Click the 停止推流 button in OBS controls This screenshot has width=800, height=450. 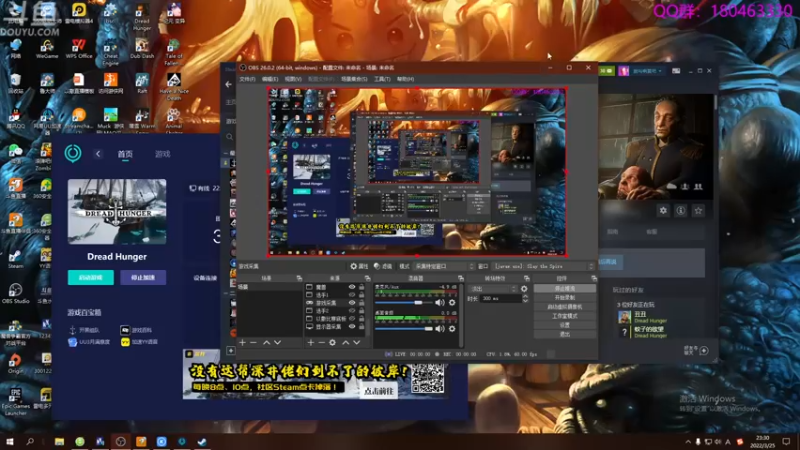tap(565, 289)
